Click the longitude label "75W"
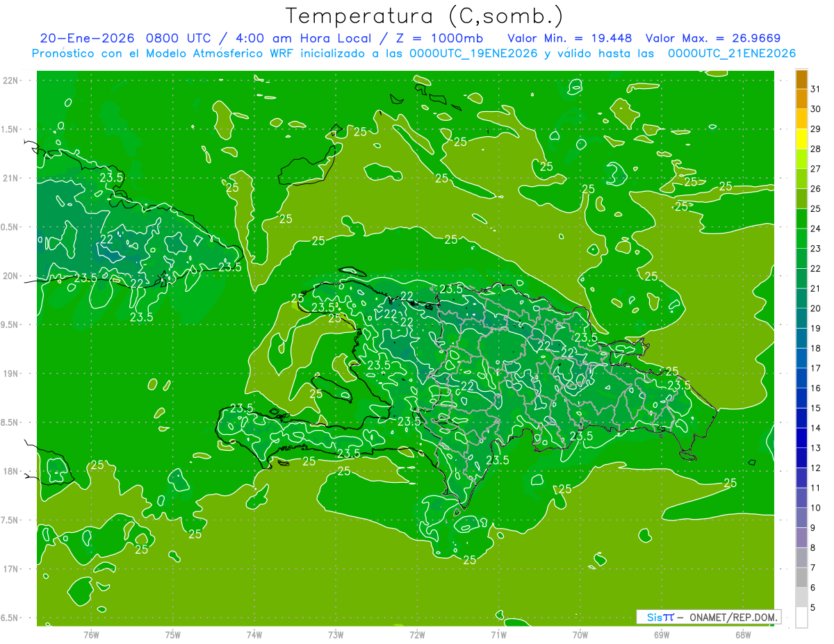The height and width of the screenshot is (644, 834). coord(173,636)
